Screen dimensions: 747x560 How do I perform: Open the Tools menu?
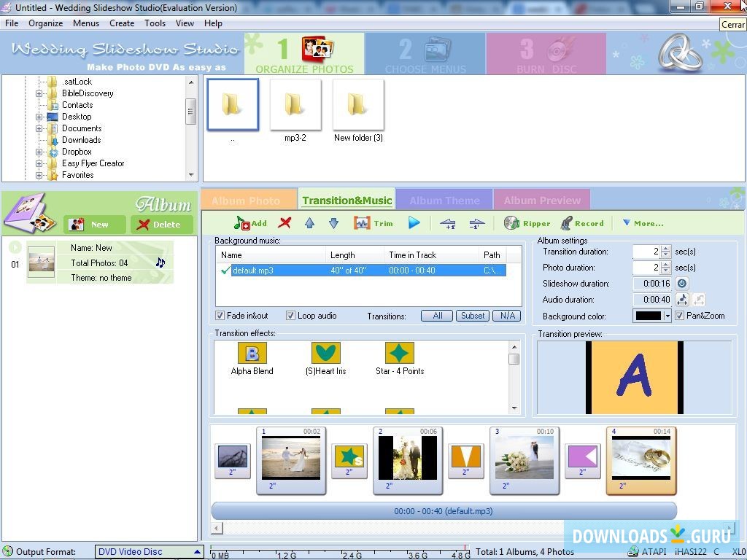[x=155, y=23]
